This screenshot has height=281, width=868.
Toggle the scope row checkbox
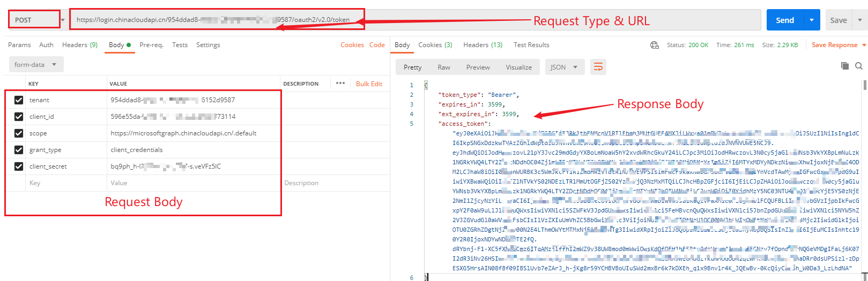[19, 133]
